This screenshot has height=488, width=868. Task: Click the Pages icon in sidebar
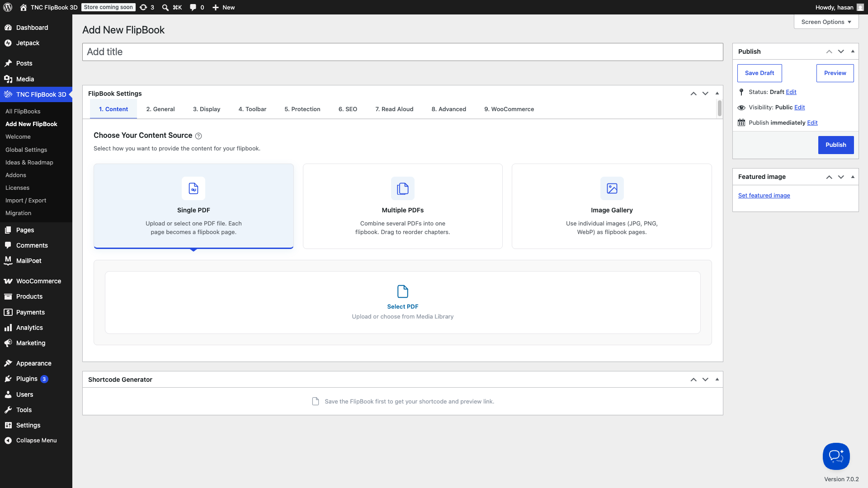point(8,230)
